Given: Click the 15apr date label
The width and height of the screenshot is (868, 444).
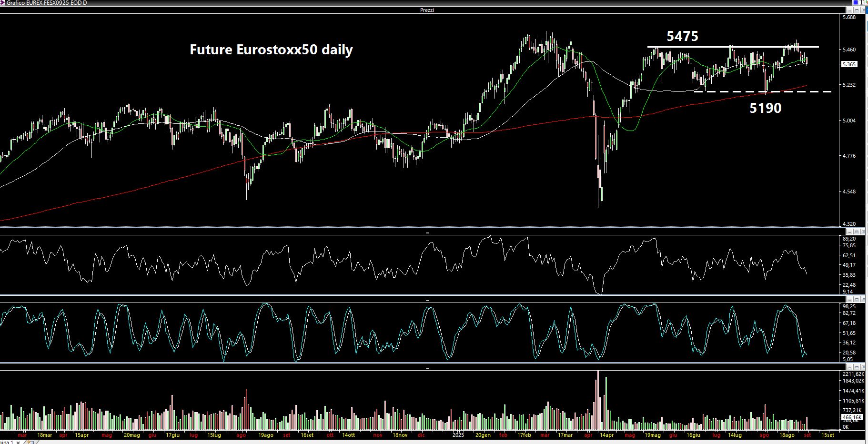Looking at the screenshot, I should [x=82, y=435].
